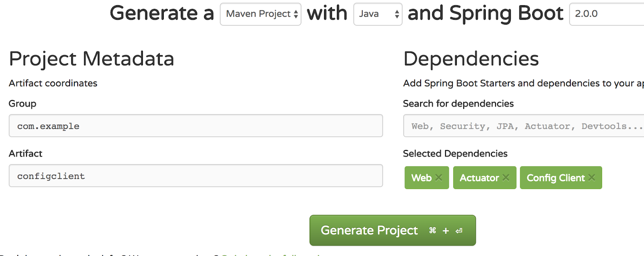Image resolution: width=644 pixels, height=256 pixels.
Task: Expand the Spring Boot 2.0.0 version dropdown
Action: pyautogui.click(x=606, y=14)
